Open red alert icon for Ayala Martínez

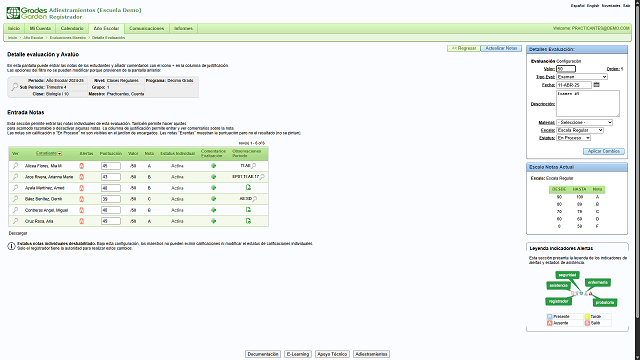pos(81,188)
